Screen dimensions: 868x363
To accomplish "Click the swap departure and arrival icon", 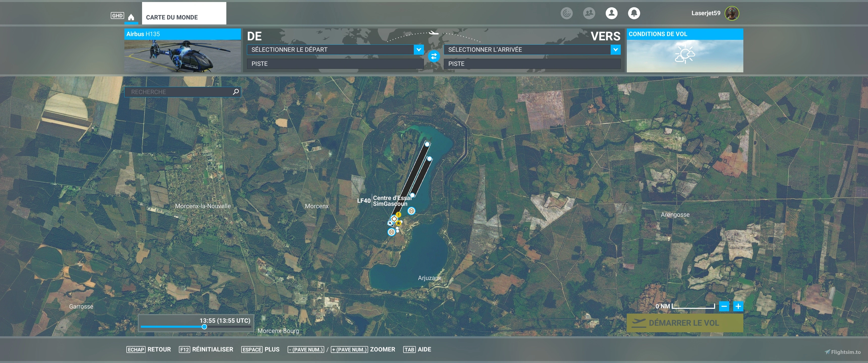I will click(434, 56).
